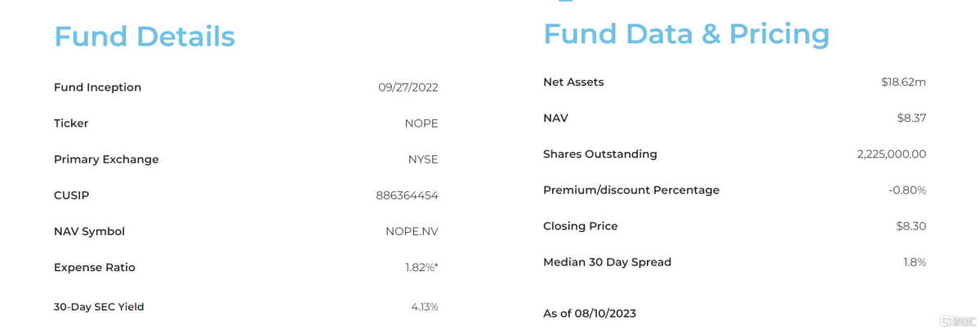Click the NOPE.NV NAV symbol value
This screenshot has height=330, width=980.
click(x=412, y=231)
